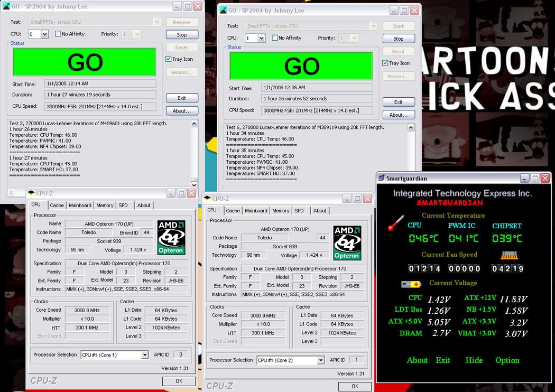
Task: Click the CPU-Z title bar icon in the Core 1 window
Action: pos(31,193)
